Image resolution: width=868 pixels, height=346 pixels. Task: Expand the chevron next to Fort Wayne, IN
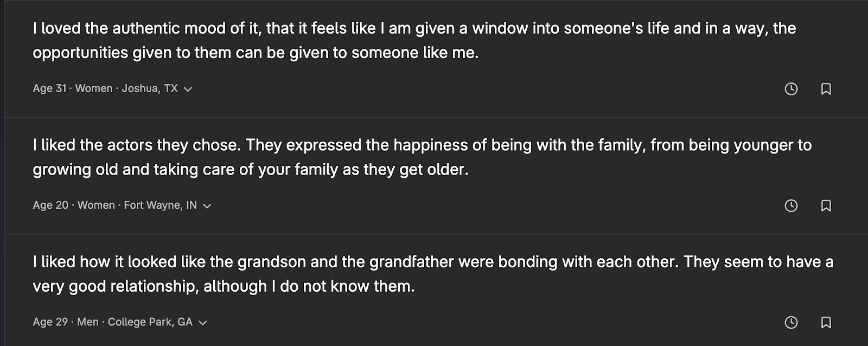pos(207,206)
